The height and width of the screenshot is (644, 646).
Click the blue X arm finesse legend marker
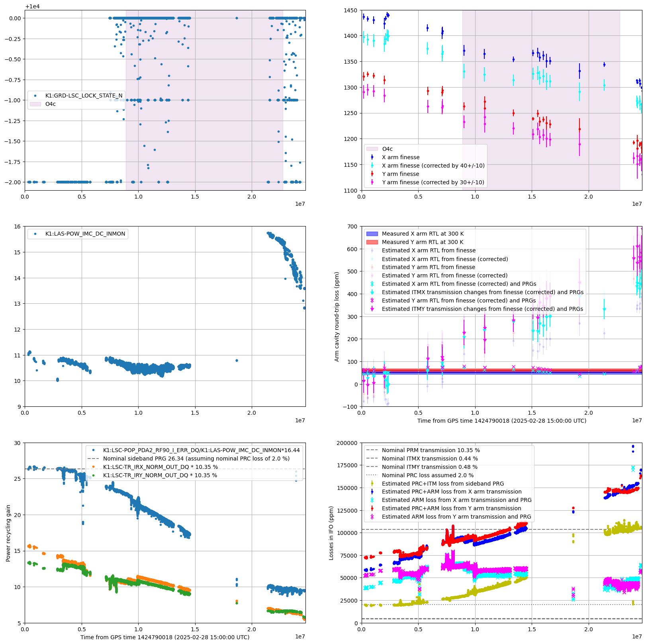(x=372, y=157)
